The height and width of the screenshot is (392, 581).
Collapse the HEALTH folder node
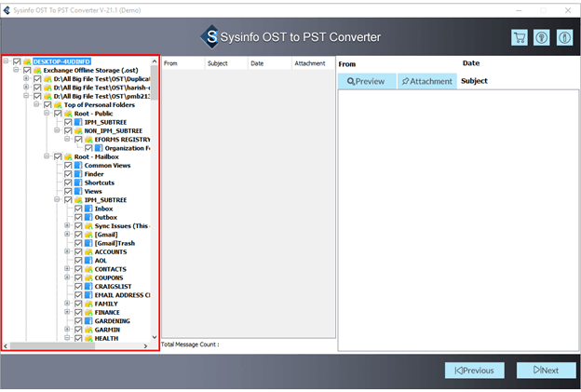coord(67,338)
